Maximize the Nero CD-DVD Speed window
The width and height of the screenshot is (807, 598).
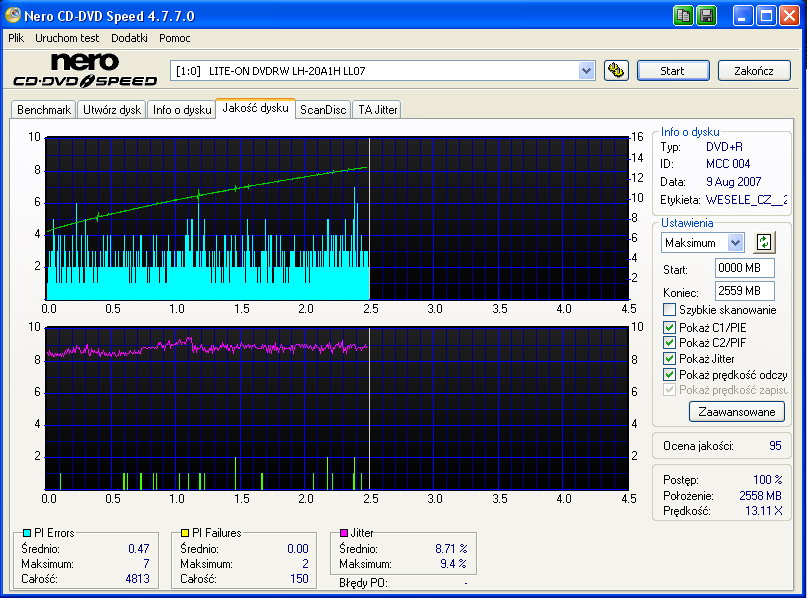point(766,16)
